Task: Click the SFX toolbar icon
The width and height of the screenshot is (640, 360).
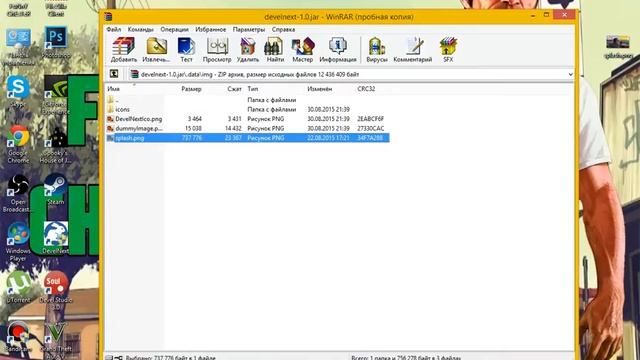Action: (x=448, y=49)
